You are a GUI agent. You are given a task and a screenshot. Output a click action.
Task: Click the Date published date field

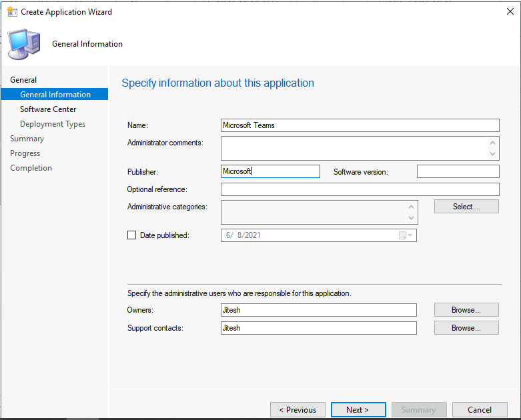(319, 235)
